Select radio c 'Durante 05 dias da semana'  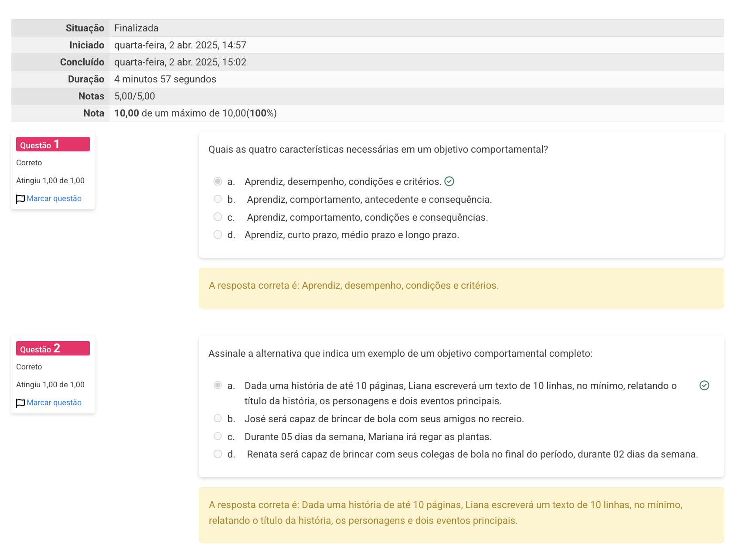click(218, 437)
